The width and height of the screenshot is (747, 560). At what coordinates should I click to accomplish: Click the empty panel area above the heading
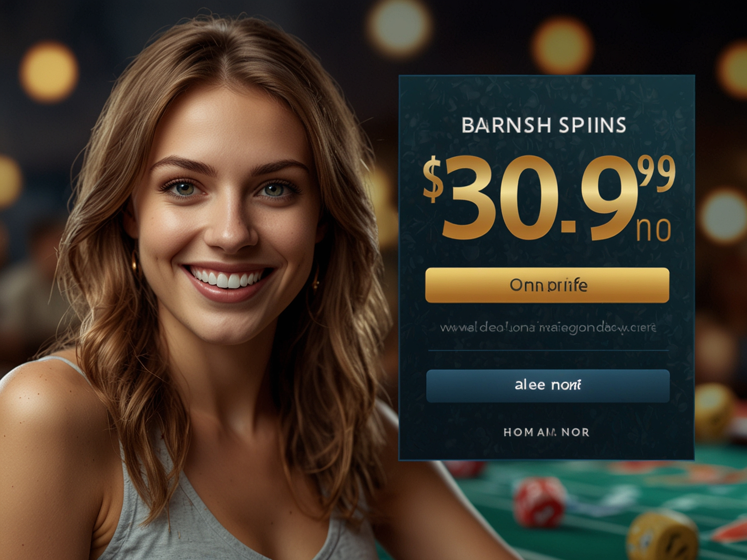tap(546, 95)
